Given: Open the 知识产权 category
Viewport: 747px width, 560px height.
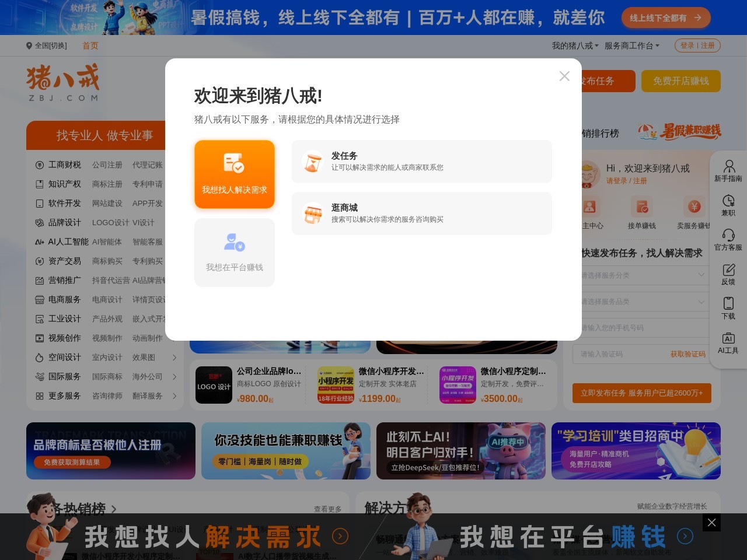Looking at the screenshot, I should pos(64,184).
